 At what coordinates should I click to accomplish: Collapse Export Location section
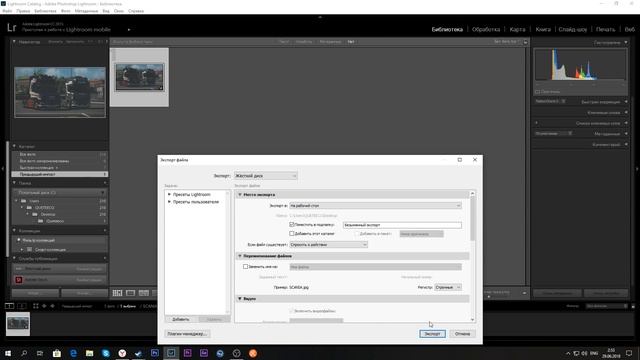tap(240, 195)
